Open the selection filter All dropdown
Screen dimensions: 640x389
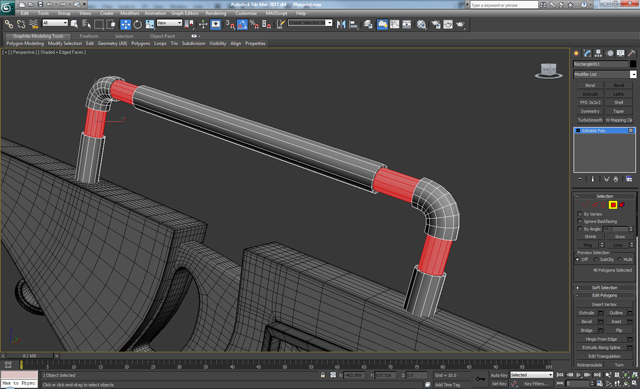coord(55,23)
